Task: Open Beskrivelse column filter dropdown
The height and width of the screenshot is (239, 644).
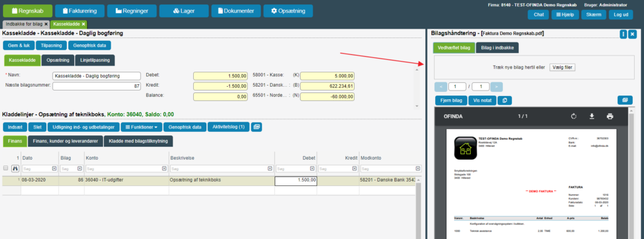Action: pyautogui.click(x=270, y=168)
